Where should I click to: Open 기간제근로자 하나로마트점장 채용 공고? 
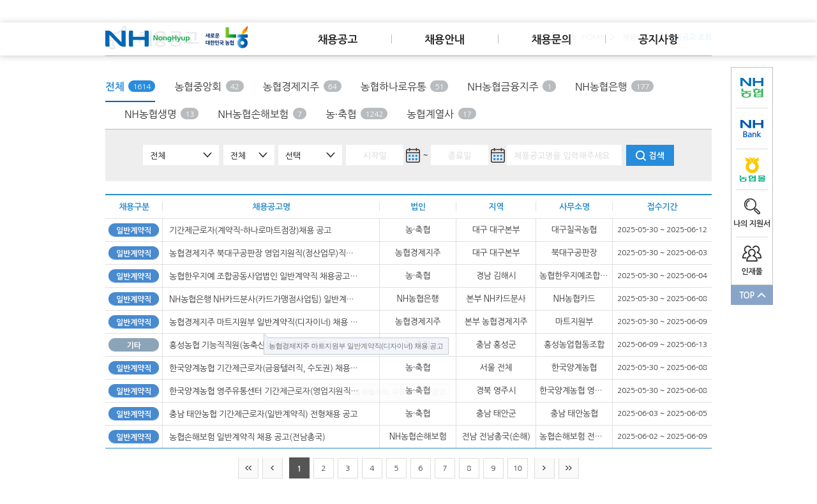pos(250,230)
